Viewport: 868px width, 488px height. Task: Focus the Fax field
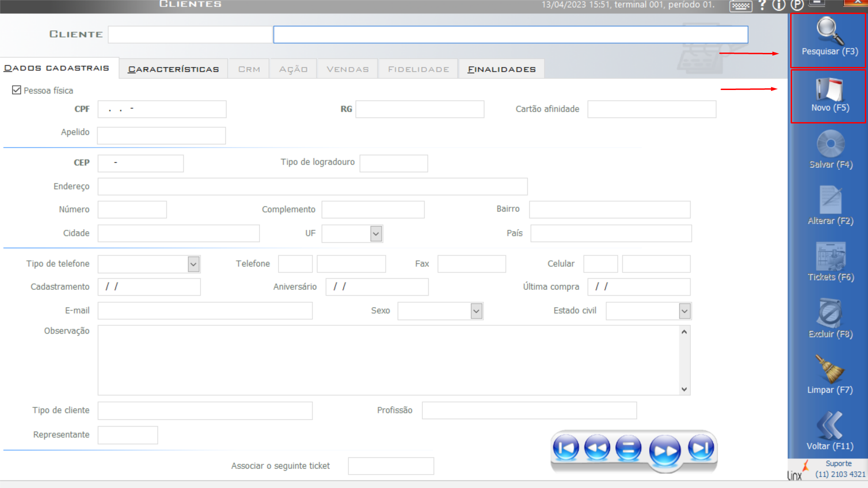tap(472, 264)
